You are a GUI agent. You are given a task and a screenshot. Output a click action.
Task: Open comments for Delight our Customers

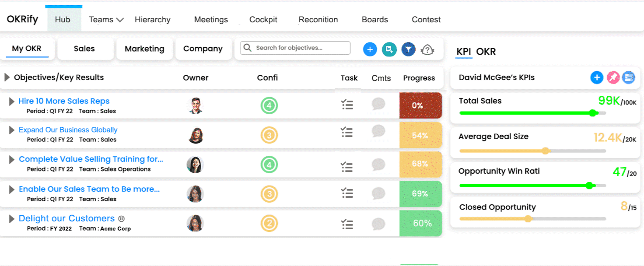tap(378, 224)
